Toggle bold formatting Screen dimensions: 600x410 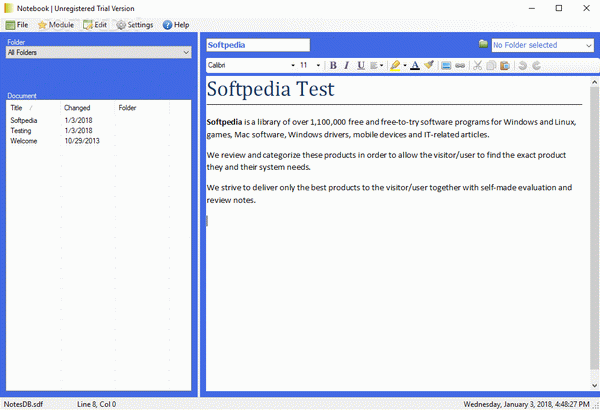tap(333, 65)
